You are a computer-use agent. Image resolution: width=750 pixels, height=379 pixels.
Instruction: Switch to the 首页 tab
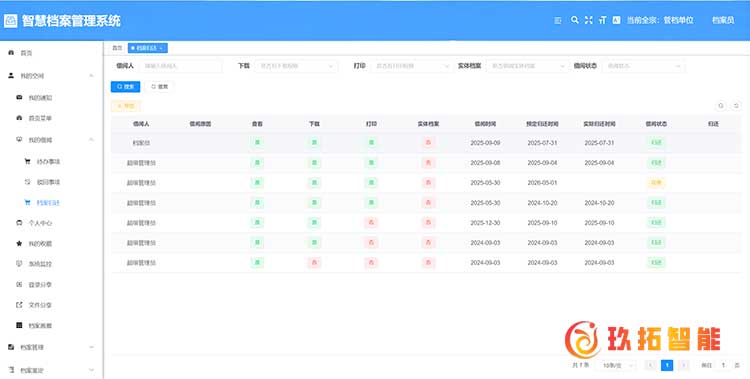coord(117,48)
